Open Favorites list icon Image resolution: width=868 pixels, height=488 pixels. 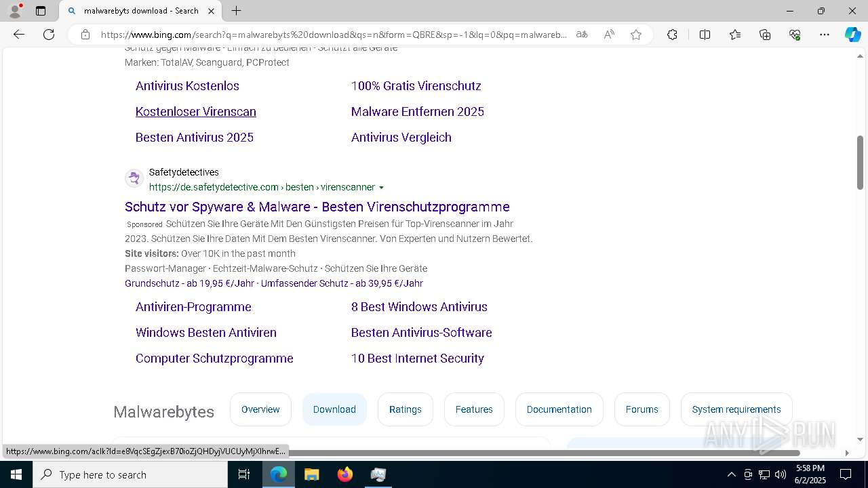click(x=735, y=35)
